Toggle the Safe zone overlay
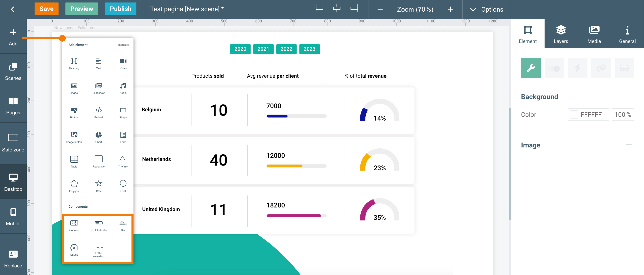The height and width of the screenshot is (275, 644). [13, 143]
